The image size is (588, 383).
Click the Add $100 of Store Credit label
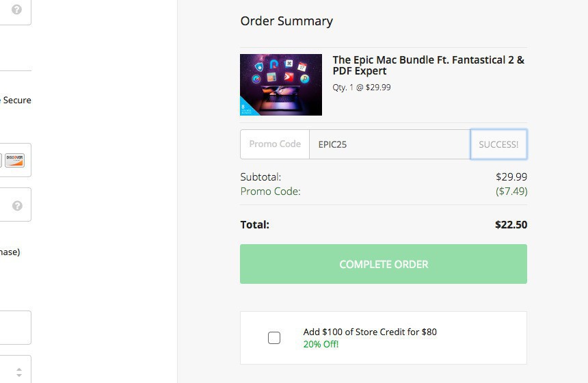370,332
